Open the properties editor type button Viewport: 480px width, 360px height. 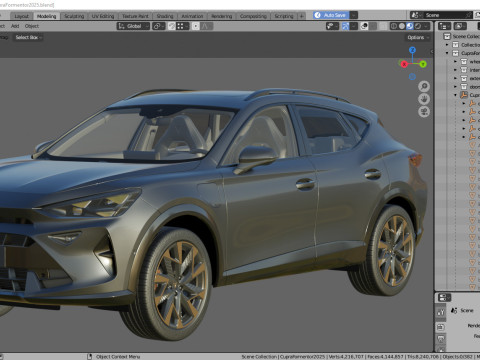coord(444,297)
